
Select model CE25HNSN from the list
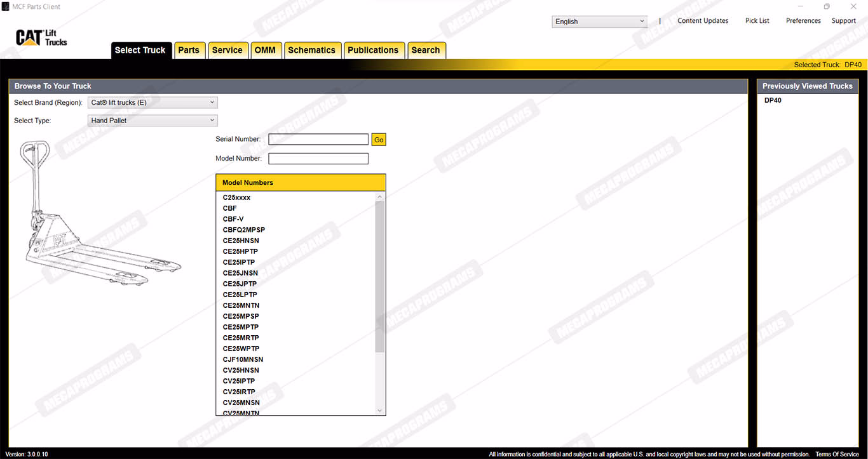pos(241,241)
